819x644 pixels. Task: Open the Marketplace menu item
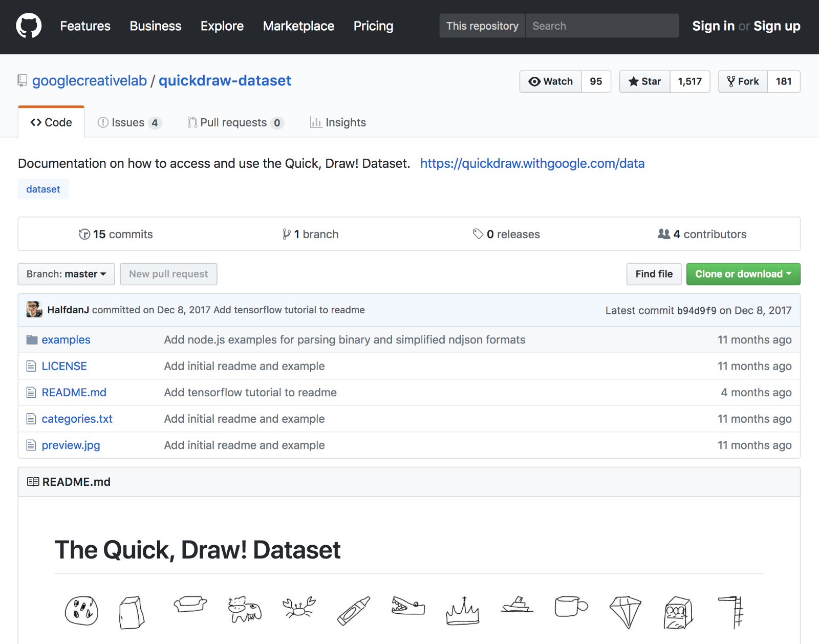click(298, 26)
